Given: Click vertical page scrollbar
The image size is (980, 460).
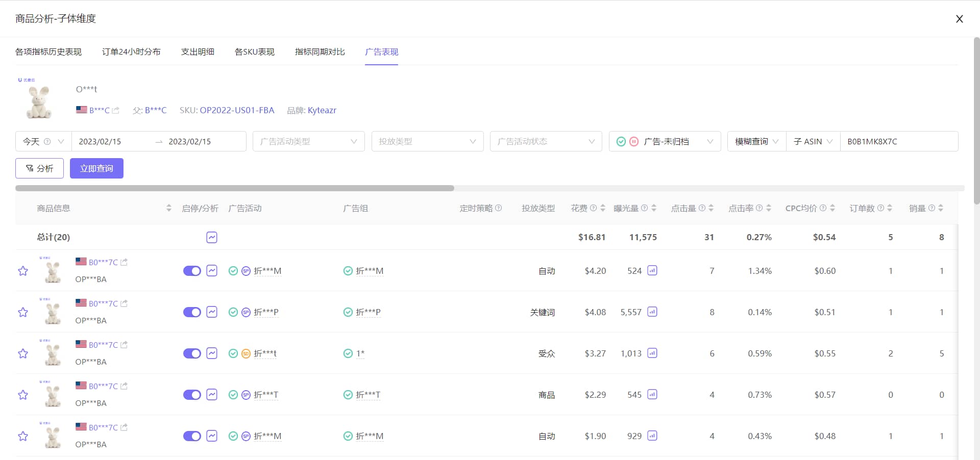Looking at the screenshot, I should click(x=976, y=120).
